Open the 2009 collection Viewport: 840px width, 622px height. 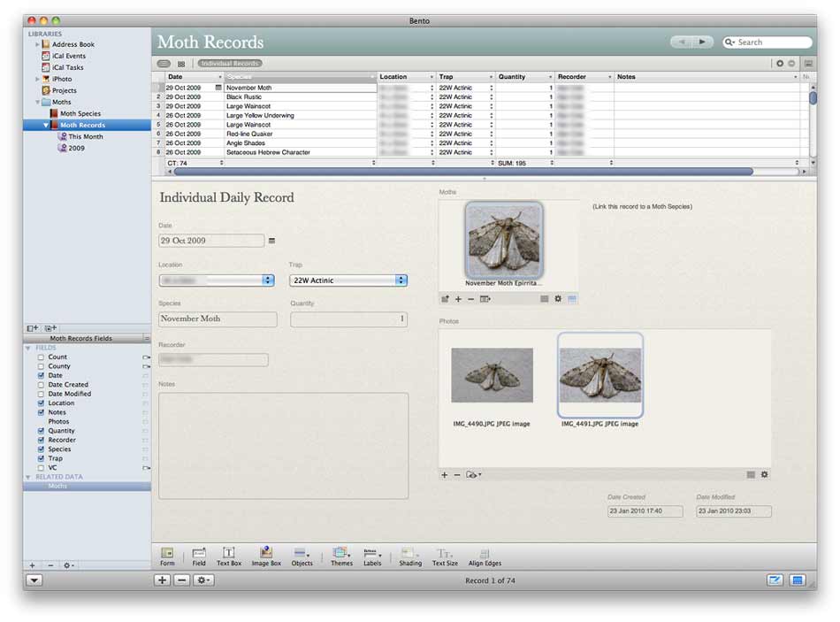pyautogui.click(x=77, y=148)
